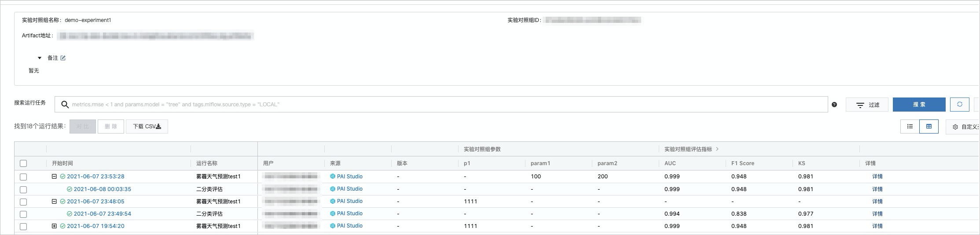Expand the 2021-06-07 19:54:20 run group
Viewport: 980px width, 235px height.
54,226
